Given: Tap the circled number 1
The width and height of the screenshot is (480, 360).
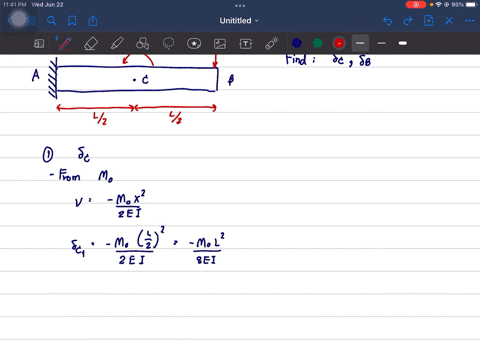Looking at the screenshot, I should [x=48, y=155].
